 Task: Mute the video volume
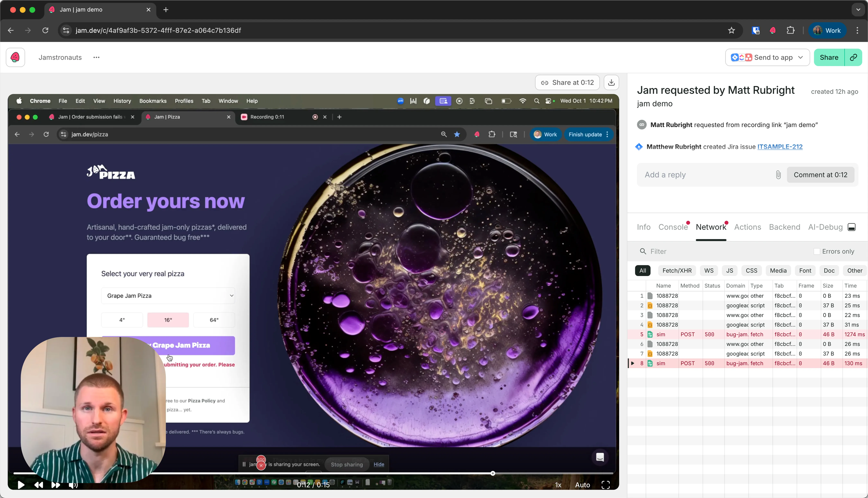pyautogui.click(x=73, y=485)
